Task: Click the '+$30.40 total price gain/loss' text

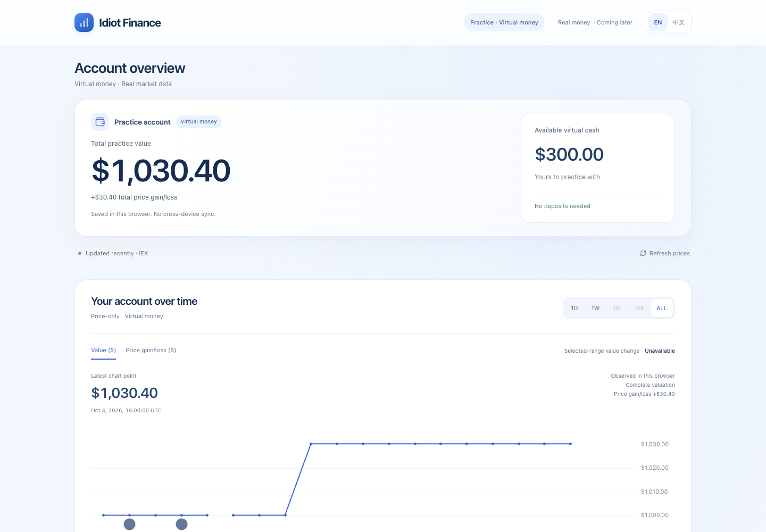Action: (134, 197)
